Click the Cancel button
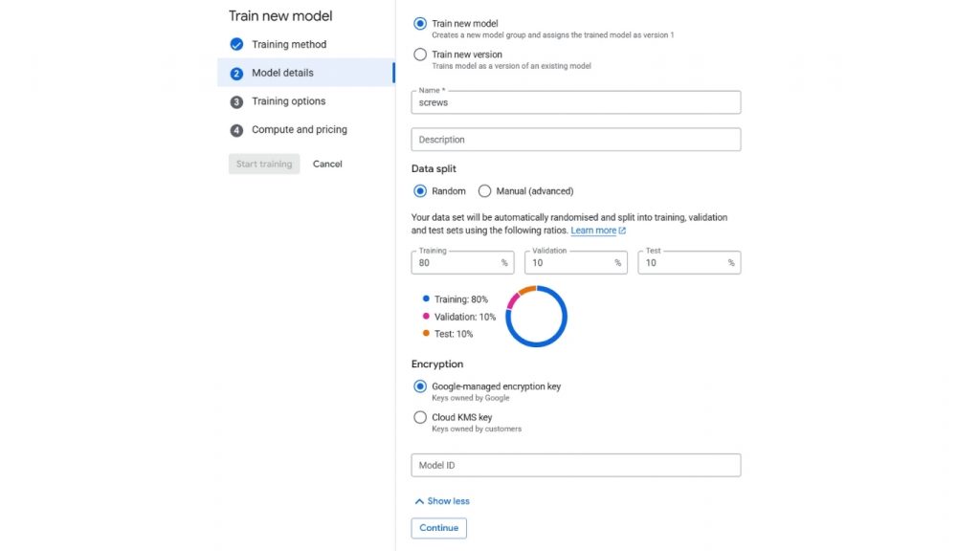This screenshot has width=980, height=551. tap(327, 164)
